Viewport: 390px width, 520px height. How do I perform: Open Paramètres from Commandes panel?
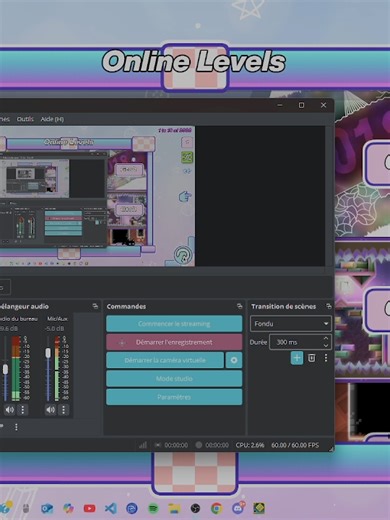coord(174,397)
